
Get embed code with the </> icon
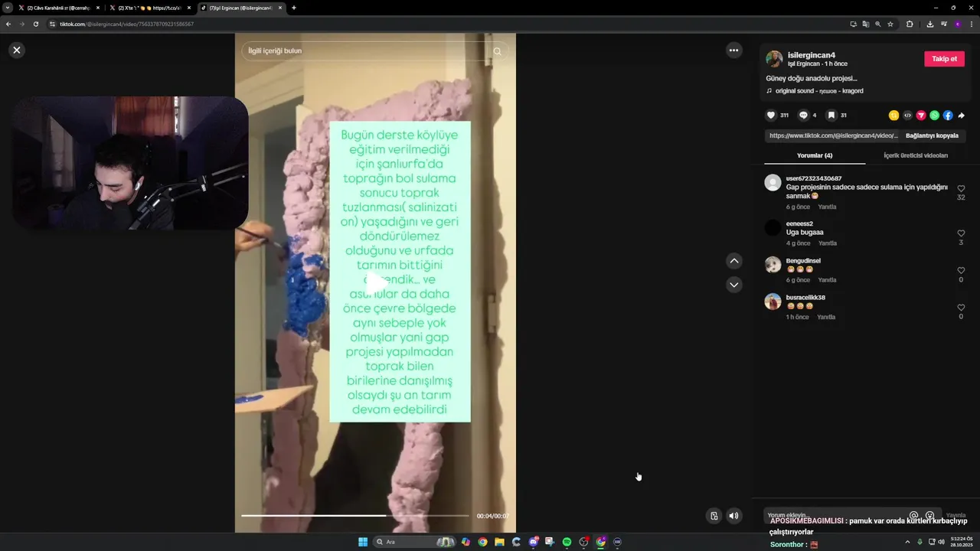pos(907,116)
